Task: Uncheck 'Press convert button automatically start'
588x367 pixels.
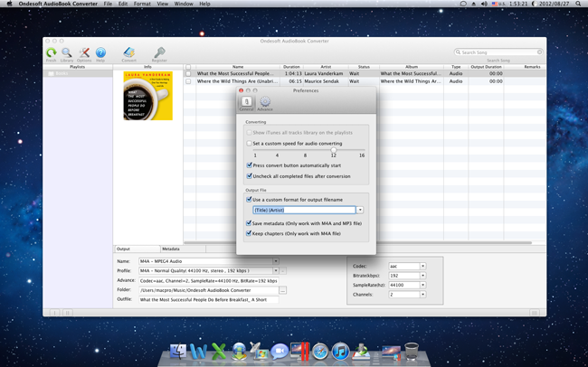Action: tap(250, 165)
